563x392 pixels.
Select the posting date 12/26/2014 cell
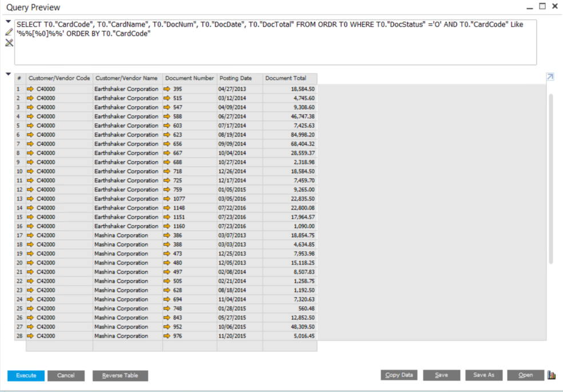tap(239, 171)
